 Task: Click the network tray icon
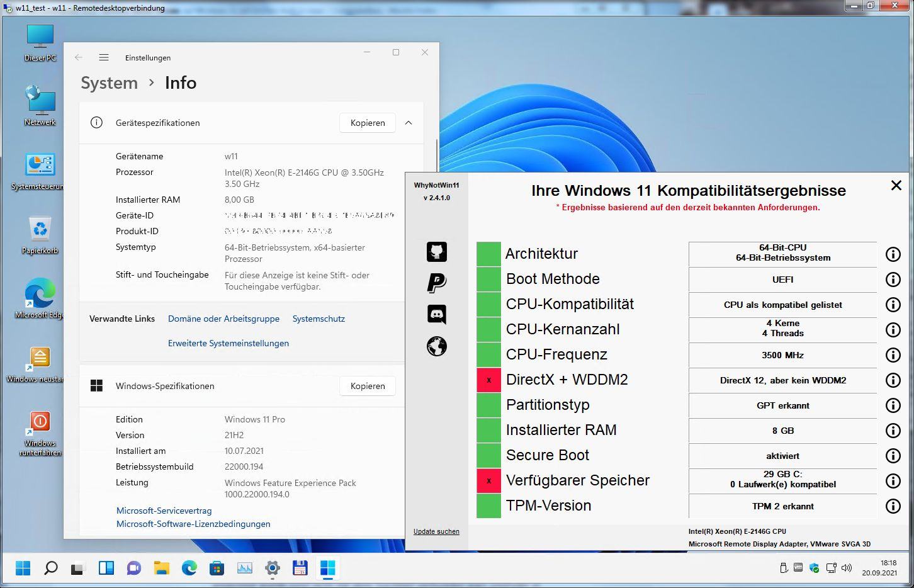tap(831, 568)
